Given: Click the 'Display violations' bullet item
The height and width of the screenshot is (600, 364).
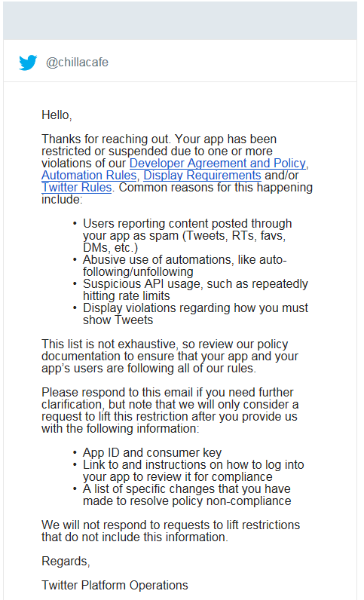Looking at the screenshot, I should 195,314.
